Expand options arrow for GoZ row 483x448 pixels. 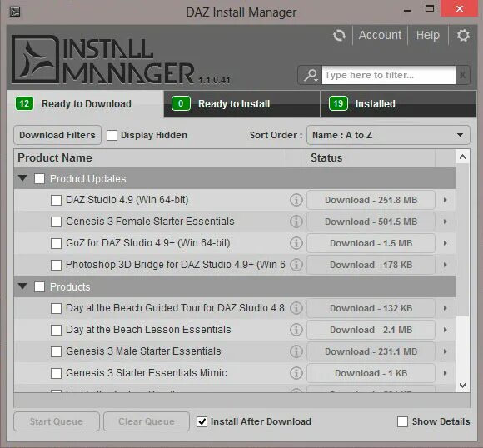click(446, 243)
